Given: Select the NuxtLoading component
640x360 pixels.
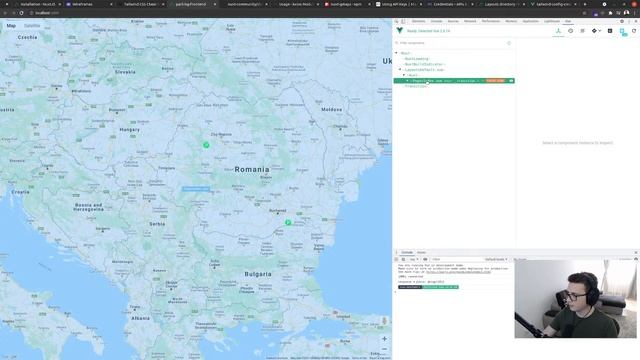Looking at the screenshot, I should 416,59.
